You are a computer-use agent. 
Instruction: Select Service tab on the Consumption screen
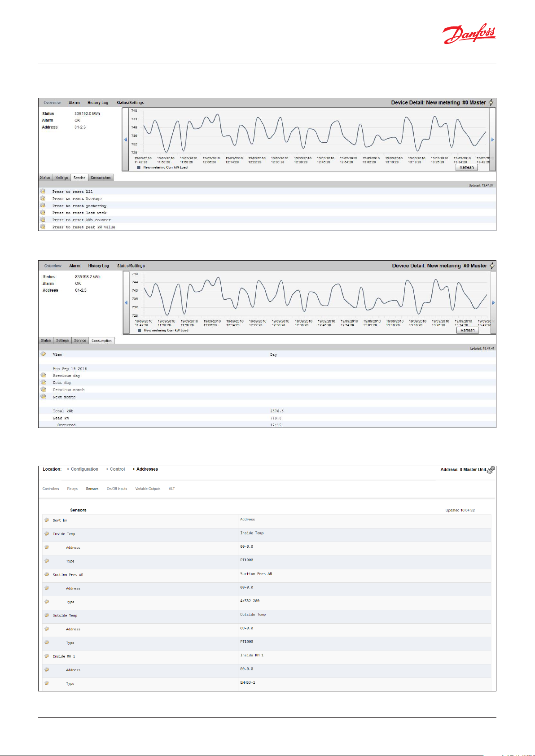pyautogui.click(x=80, y=341)
